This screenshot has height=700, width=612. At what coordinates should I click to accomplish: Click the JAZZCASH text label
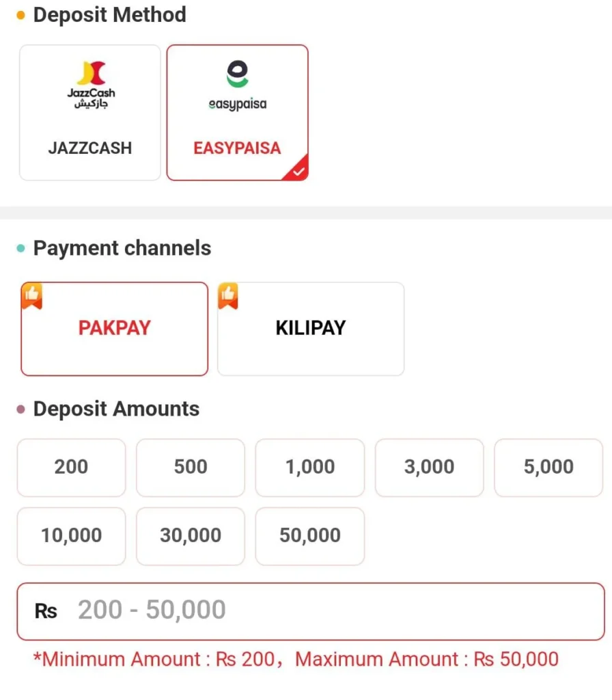point(90,148)
